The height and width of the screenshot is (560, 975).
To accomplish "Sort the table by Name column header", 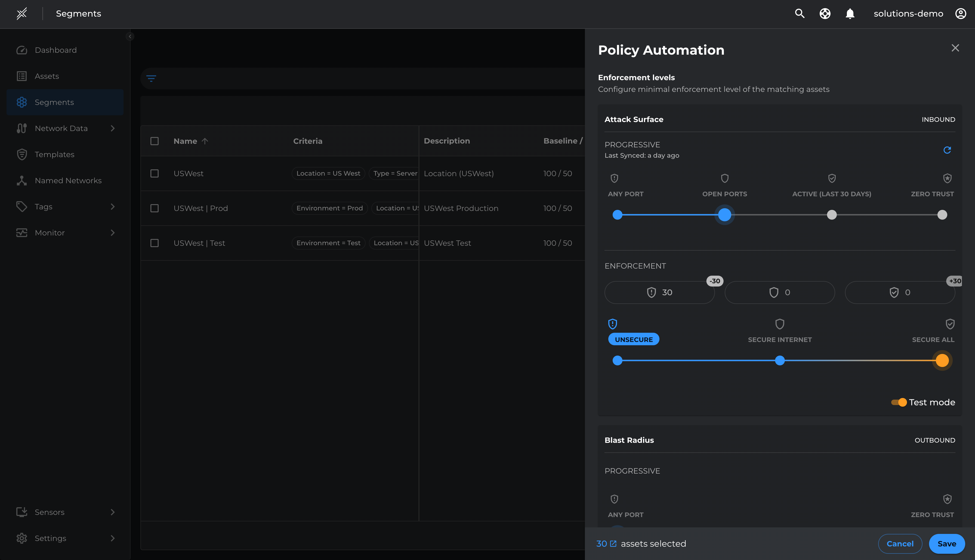I will click(x=186, y=141).
